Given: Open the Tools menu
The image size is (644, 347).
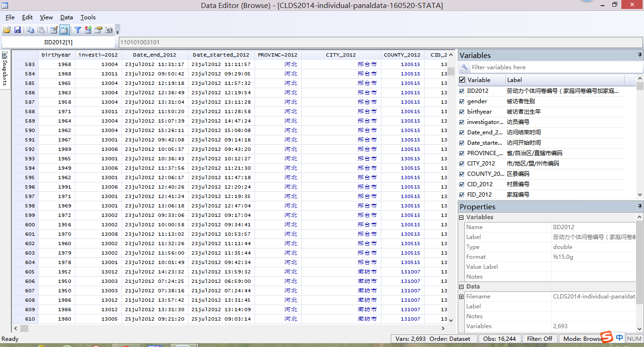Looking at the screenshot, I should (x=88, y=17).
